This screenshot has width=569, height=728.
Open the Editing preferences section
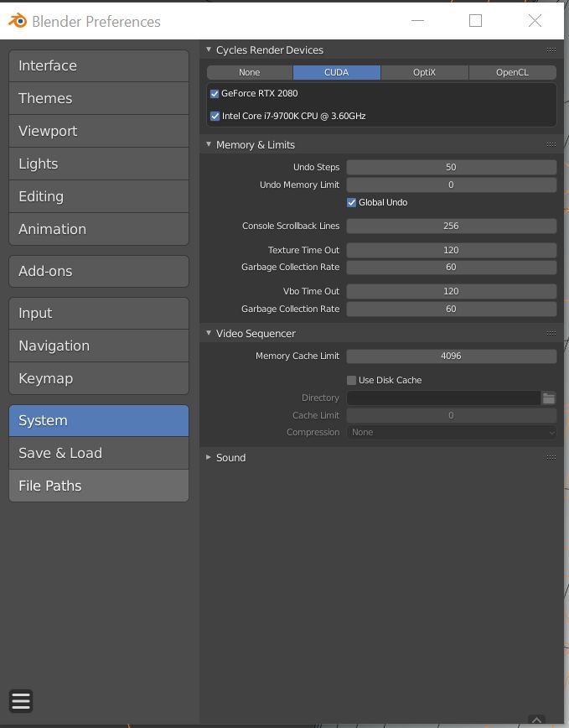click(99, 196)
